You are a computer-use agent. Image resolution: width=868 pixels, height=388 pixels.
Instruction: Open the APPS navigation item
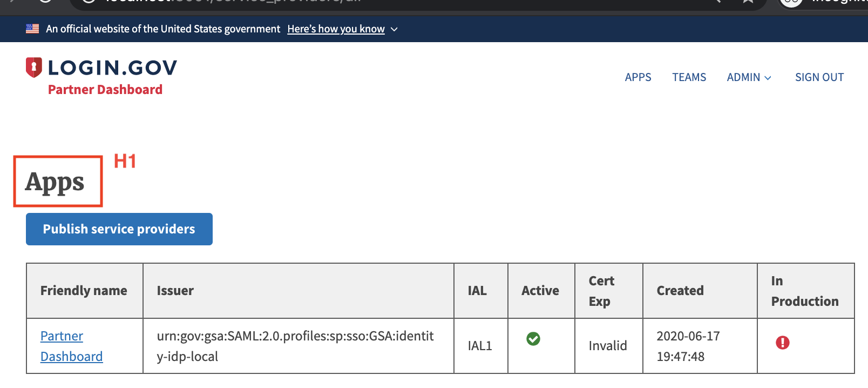click(x=638, y=77)
